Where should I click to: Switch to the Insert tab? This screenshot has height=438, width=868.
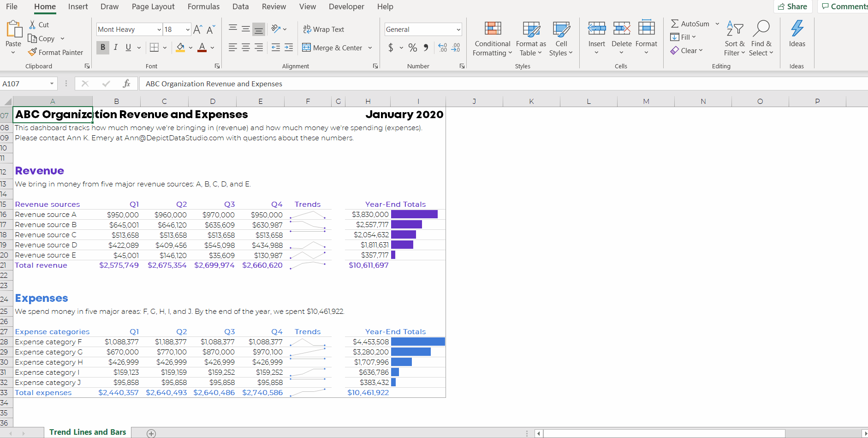click(78, 6)
